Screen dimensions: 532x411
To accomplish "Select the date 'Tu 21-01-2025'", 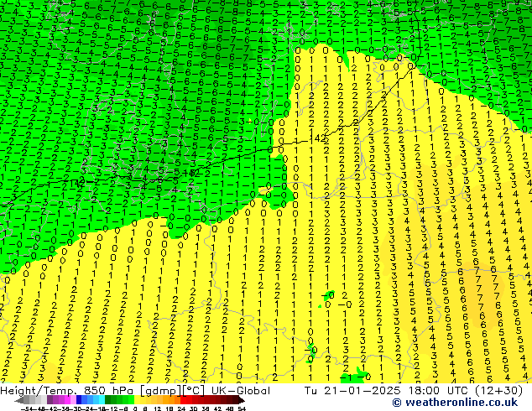I will (x=352, y=391).
